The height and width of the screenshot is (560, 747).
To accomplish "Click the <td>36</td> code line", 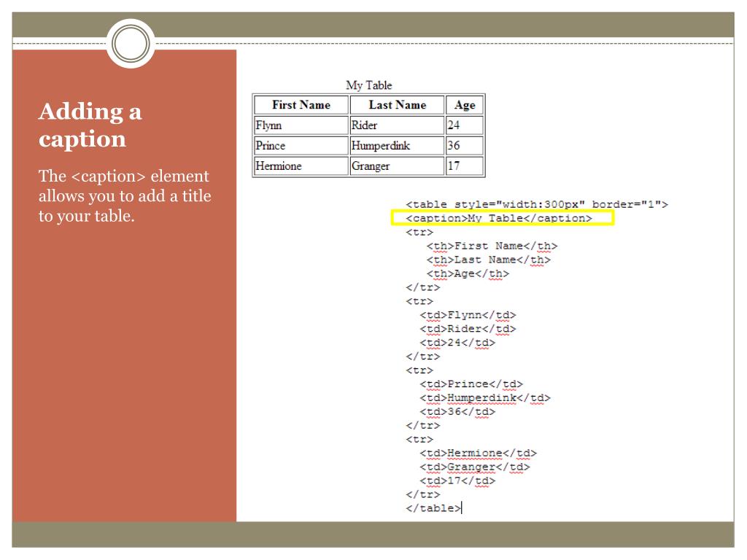I will point(457,411).
